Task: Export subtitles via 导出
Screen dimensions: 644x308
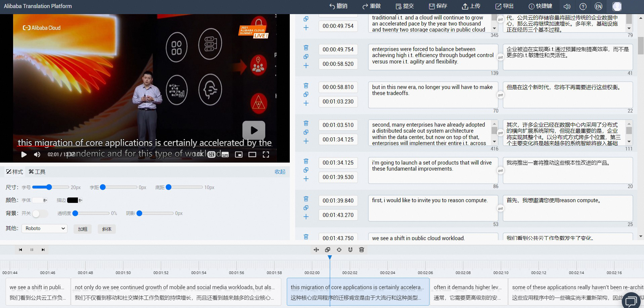Action: [x=504, y=6]
